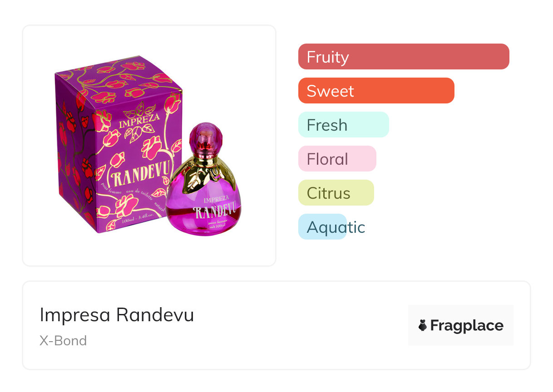Click the Fragplace logo icon
Viewport: 553px width, 392px height.
point(423,325)
